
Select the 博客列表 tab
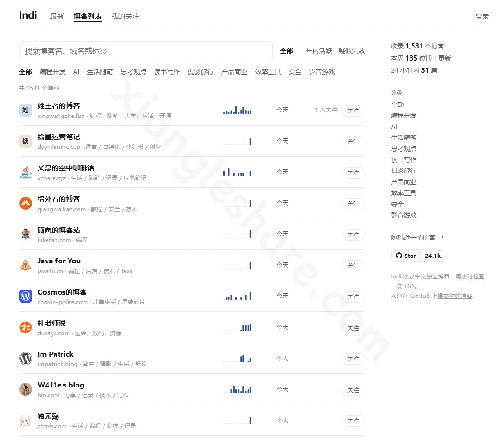point(88,16)
